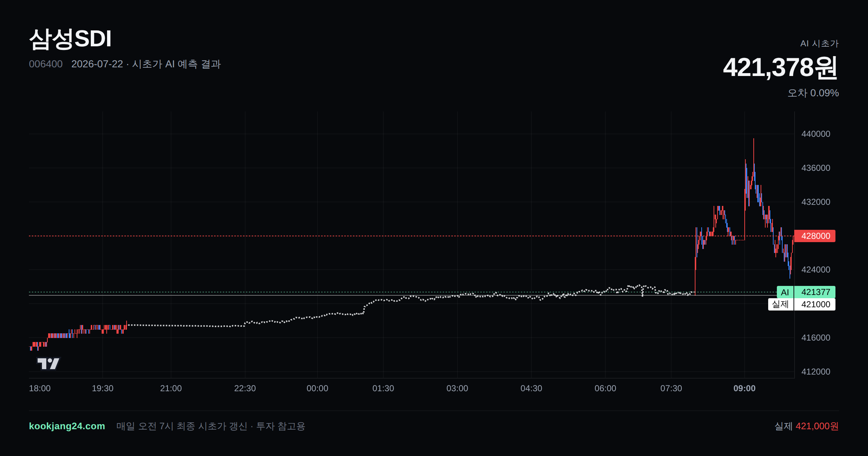Click the 436000 price axis label
The image size is (868, 456).
coord(816,168)
